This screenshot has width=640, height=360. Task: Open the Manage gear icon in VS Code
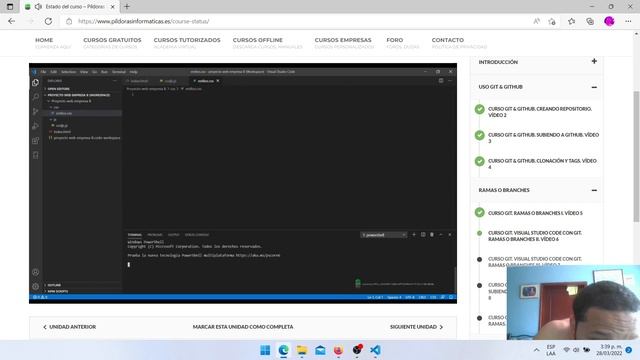coord(36,287)
